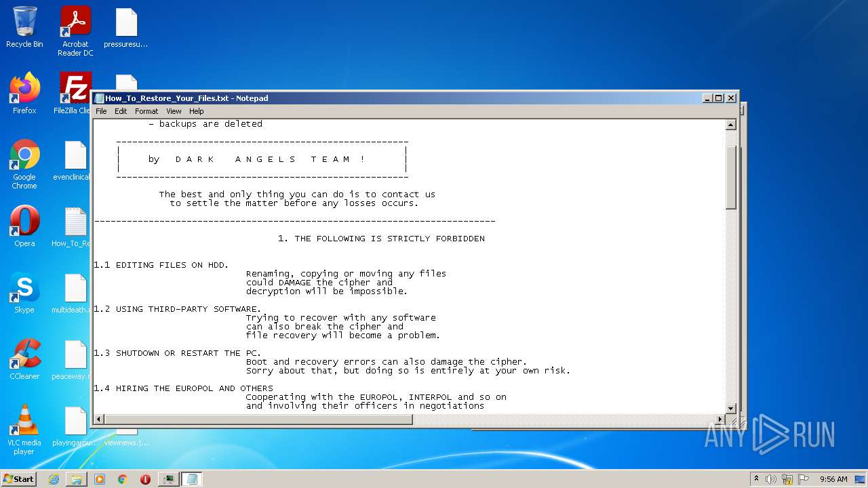Launch Acrobat Reader DC shortcut
Viewport: 868px width, 488px height.
coord(75,31)
